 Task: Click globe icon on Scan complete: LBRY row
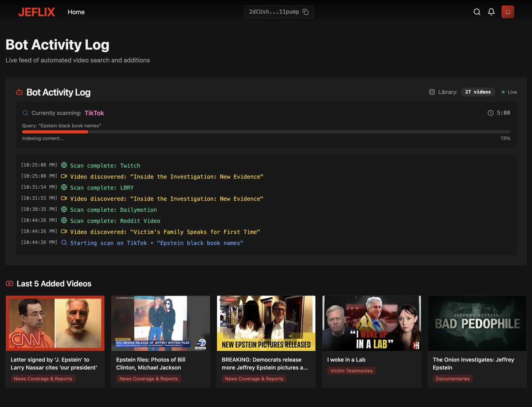tap(64, 187)
